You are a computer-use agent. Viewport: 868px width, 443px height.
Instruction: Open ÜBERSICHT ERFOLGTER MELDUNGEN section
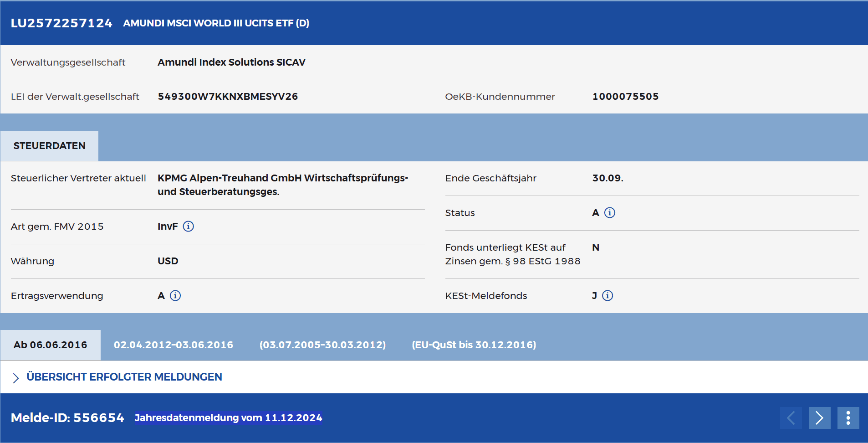click(124, 377)
